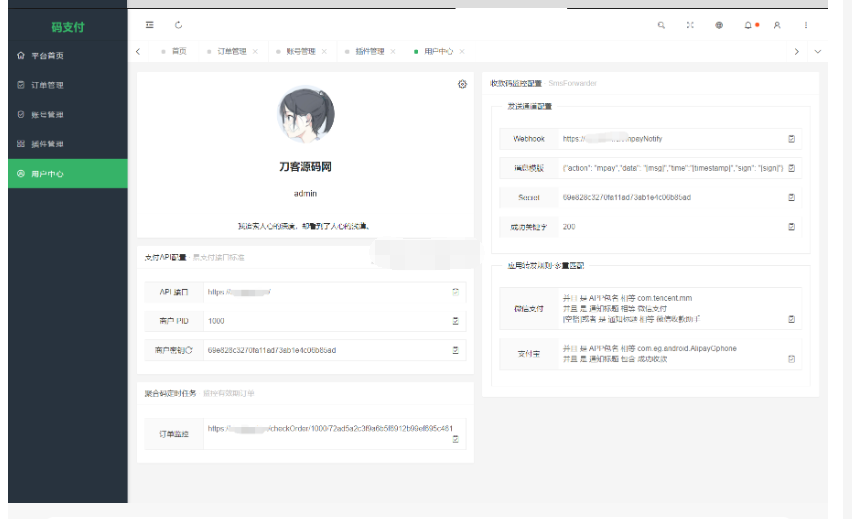Screen dimensions: 852x519
Task: Copy the AlipayGphone forwarding rule
Action: [x=792, y=359]
